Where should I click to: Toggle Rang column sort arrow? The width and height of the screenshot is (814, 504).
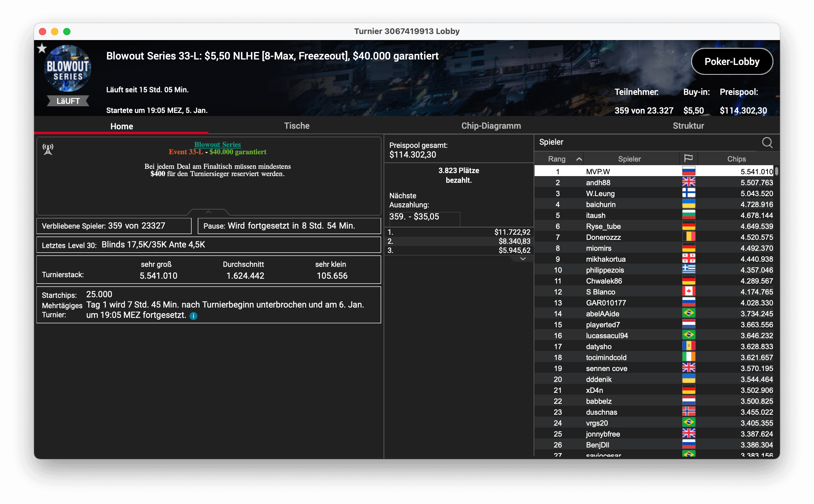click(x=579, y=159)
